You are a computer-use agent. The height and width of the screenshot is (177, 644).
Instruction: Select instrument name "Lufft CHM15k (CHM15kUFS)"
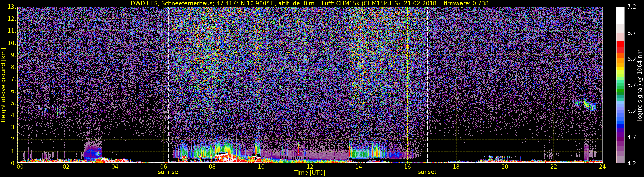pyautogui.click(x=362, y=3)
